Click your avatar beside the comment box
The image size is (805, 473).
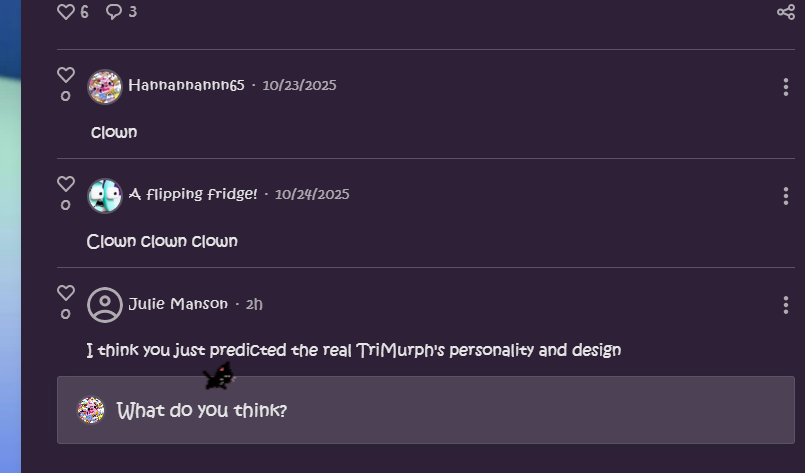[x=91, y=410]
